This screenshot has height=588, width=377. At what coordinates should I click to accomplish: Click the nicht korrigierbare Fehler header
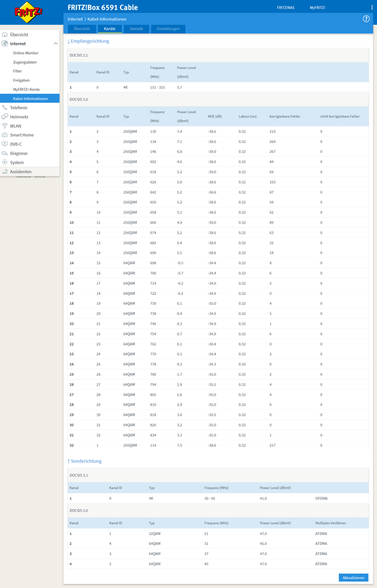[x=340, y=117]
